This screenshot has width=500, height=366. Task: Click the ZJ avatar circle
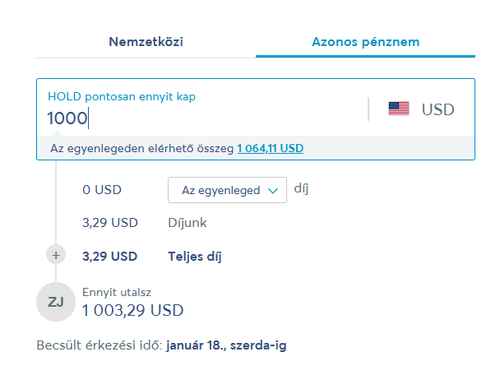click(x=56, y=302)
